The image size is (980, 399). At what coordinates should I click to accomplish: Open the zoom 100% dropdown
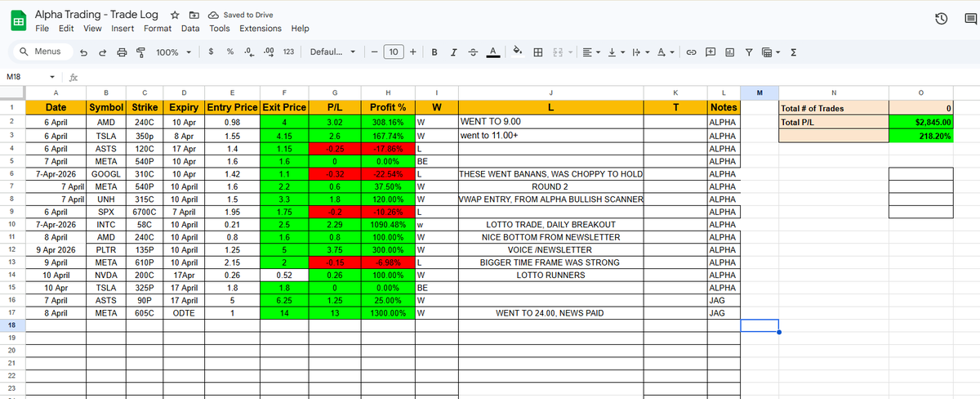tap(174, 52)
